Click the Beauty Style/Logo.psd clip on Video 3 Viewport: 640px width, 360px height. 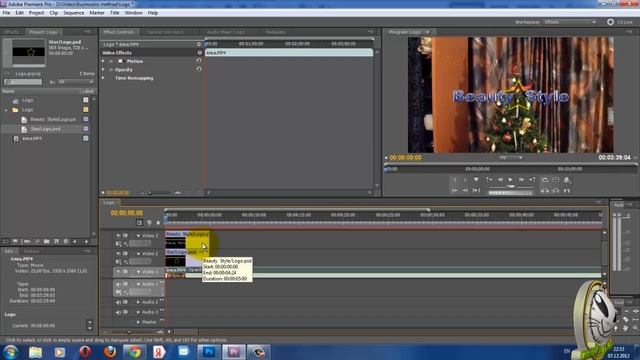(x=187, y=234)
